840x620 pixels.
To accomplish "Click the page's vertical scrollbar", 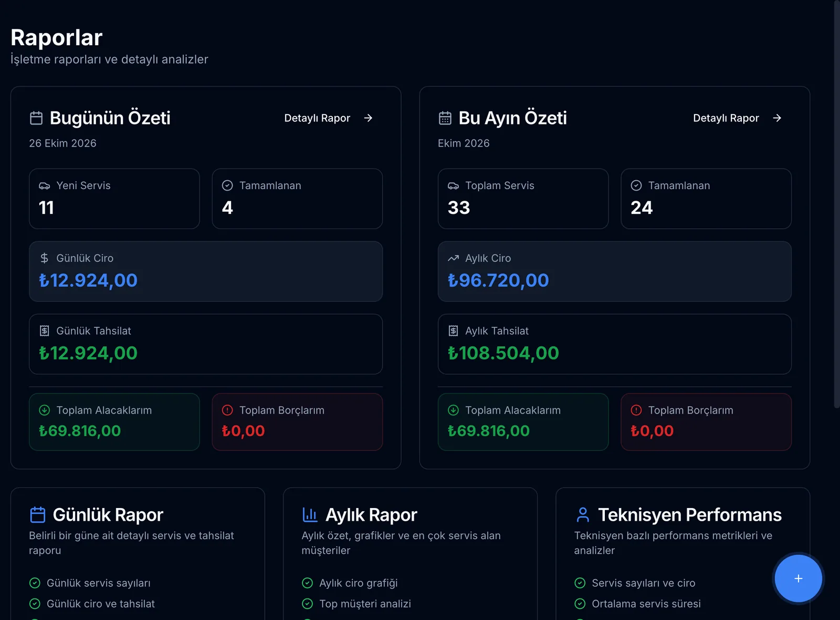I will (x=837, y=204).
